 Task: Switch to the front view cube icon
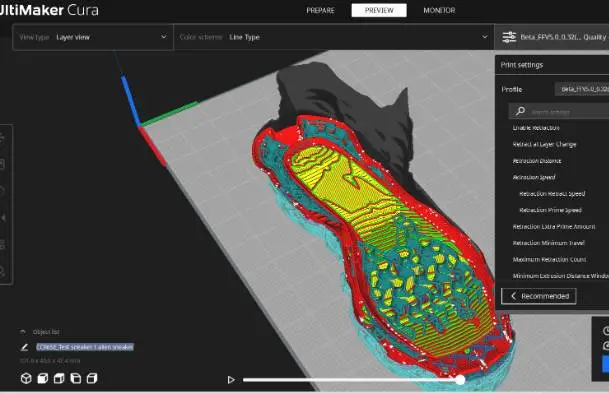43,378
